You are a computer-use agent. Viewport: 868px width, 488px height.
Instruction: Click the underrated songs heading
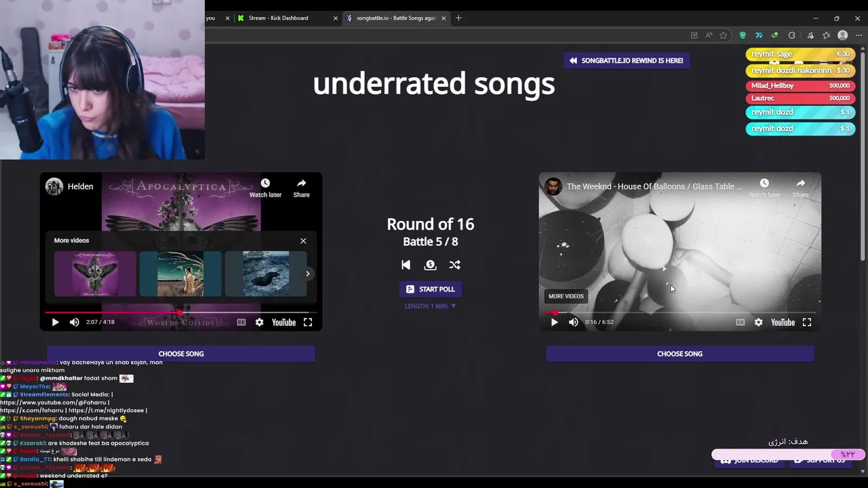coord(434,83)
